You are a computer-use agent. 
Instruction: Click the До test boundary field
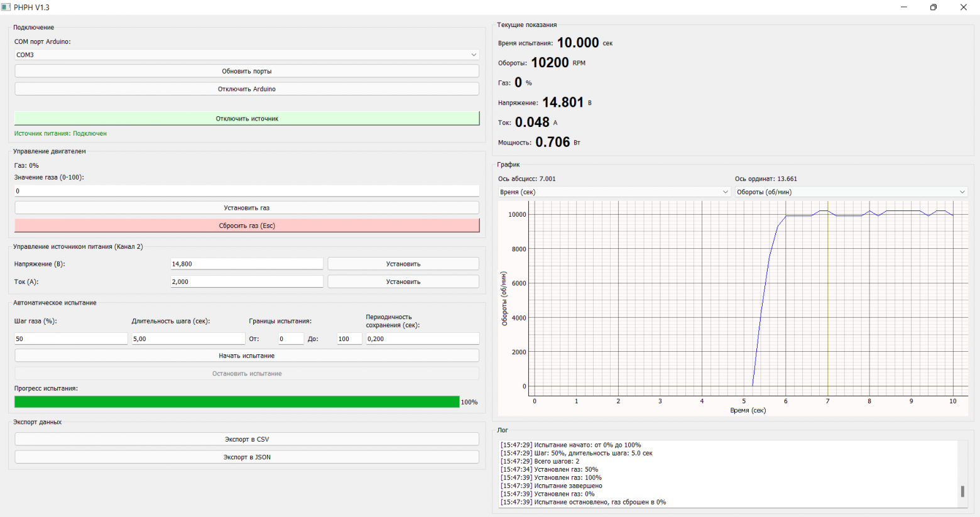[349, 339]
